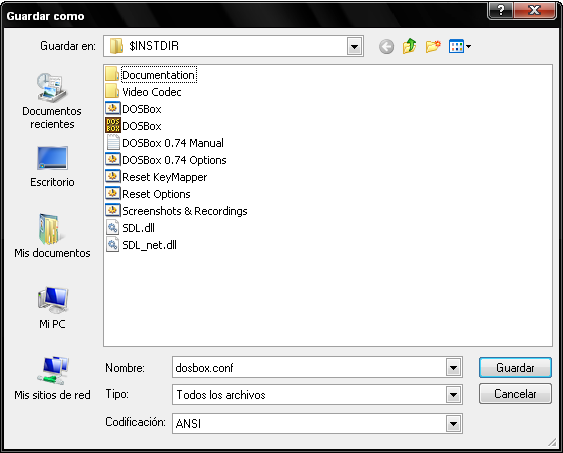Select the Reset Options shortcut icon
The height and width of the screenshot is (453, 563).
pos(113,193)
